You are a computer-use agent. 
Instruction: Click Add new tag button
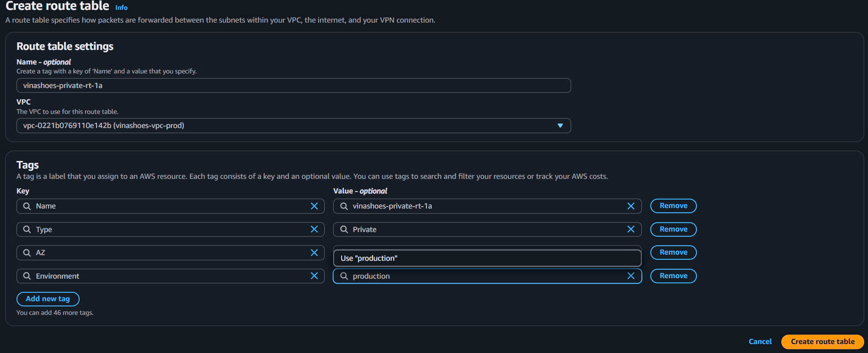48,299
